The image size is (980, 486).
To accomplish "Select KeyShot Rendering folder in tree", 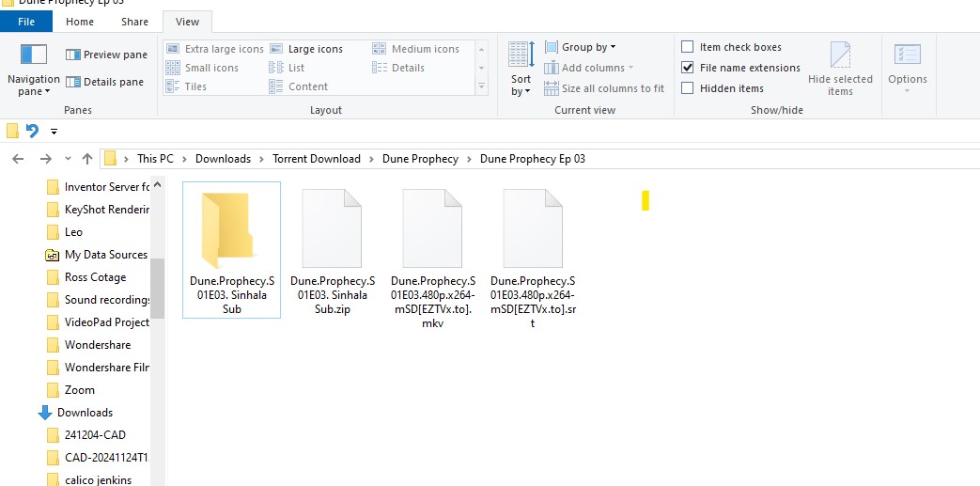I will (98, 210).
